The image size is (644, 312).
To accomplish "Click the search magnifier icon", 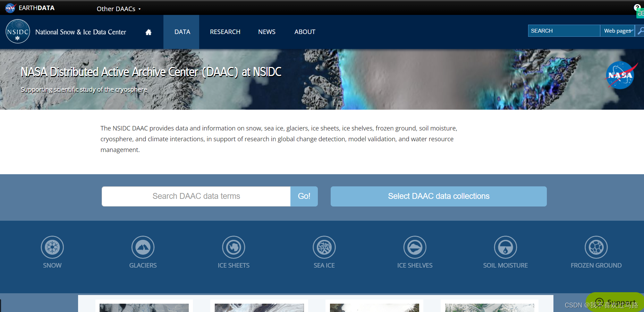I will coord(640,31).
